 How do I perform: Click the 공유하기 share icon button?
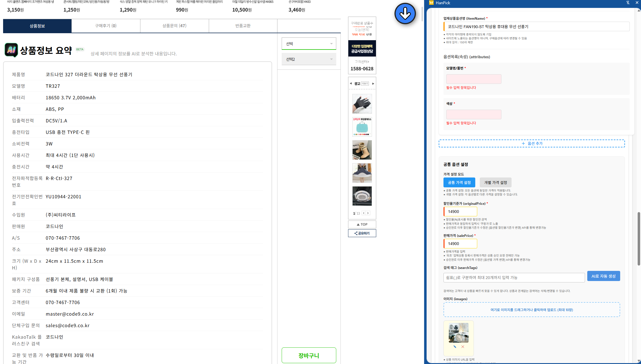[x=362, y=233]
